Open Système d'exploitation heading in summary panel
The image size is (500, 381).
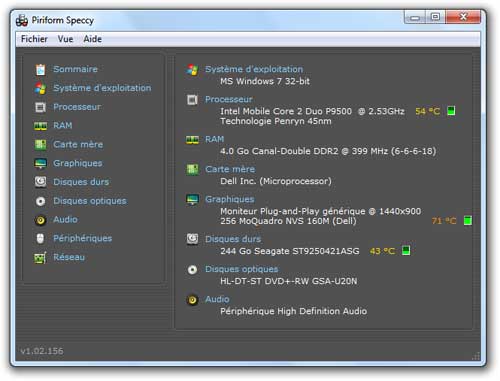tap(254, 69)
